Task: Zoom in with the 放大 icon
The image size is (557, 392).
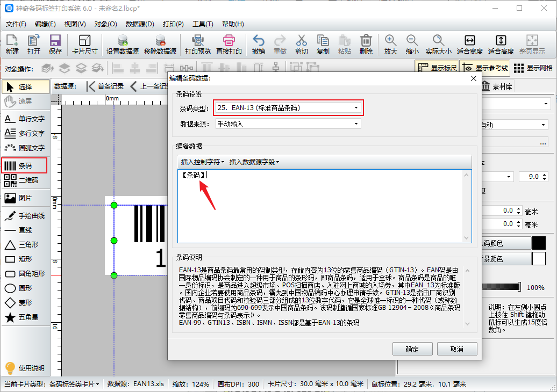Action: coord(390,45)
